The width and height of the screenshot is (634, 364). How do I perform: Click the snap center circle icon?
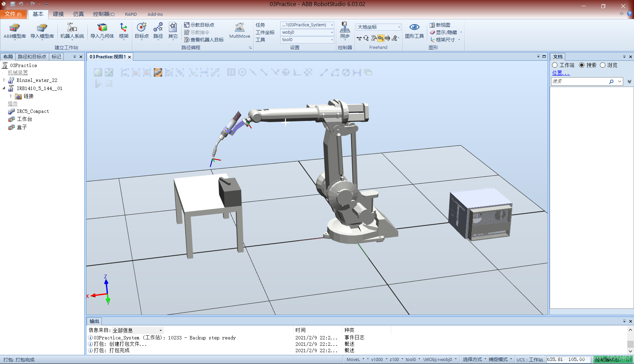click(x=242, y=72)
